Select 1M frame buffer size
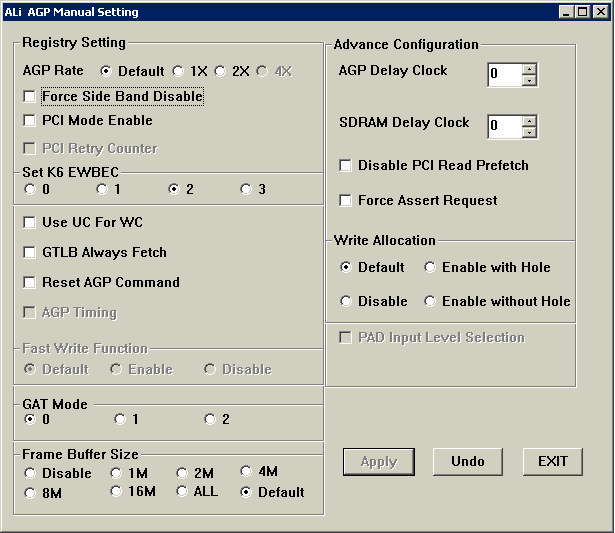Screen dimensions: 615x533 (x=116, y=473)
